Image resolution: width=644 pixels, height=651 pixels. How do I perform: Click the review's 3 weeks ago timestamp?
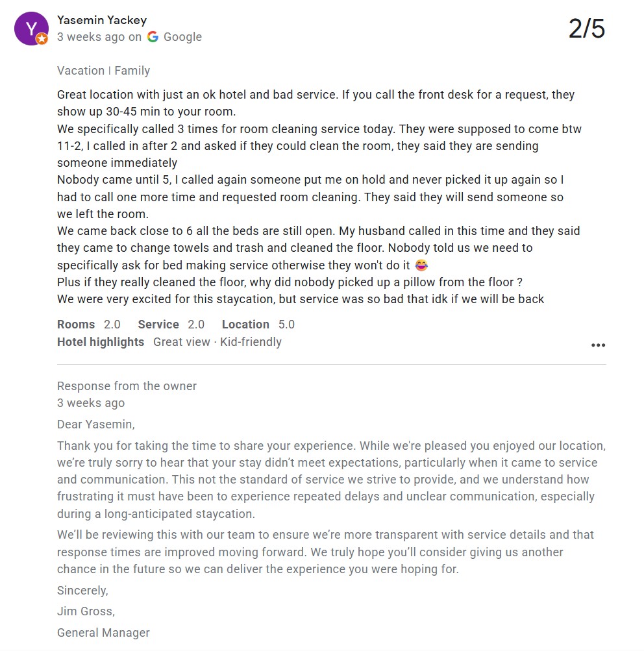coord(90,37)
